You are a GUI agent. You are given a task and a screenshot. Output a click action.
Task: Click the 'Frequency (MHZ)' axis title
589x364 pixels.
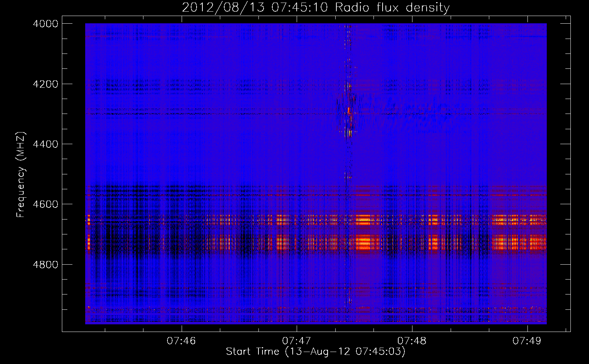(21, 174)
